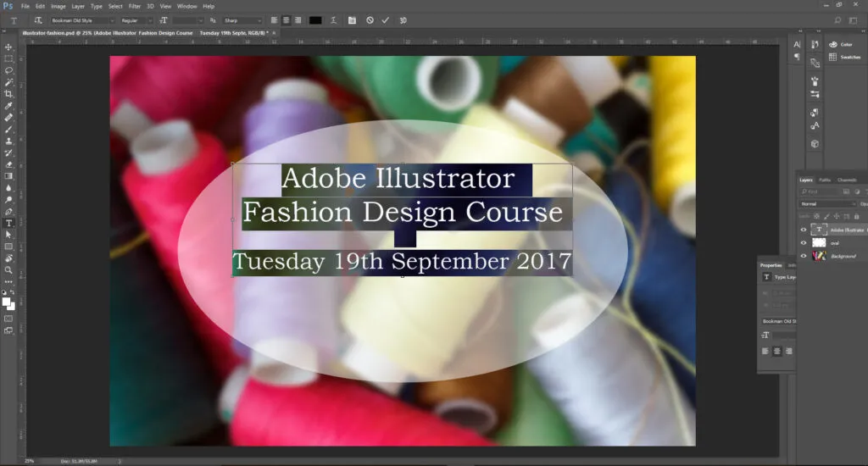Select the Gradient tool
The width and height of the screenshot is (868, 466).
pyautogui.click(x=8, y=176)
